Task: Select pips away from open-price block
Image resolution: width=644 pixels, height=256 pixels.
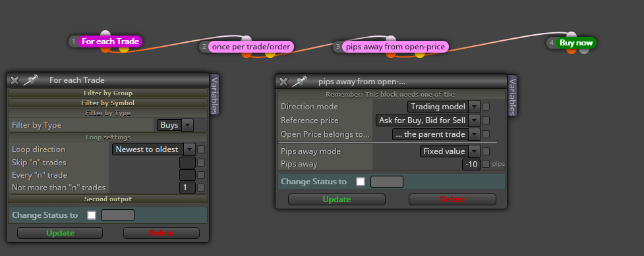Action: pos(395,47)
